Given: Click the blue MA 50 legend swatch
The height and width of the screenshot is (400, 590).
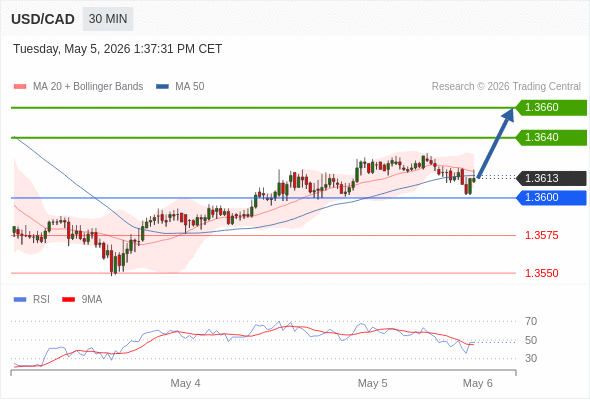Looking at the screenshot, I should [x=162, y=87].
